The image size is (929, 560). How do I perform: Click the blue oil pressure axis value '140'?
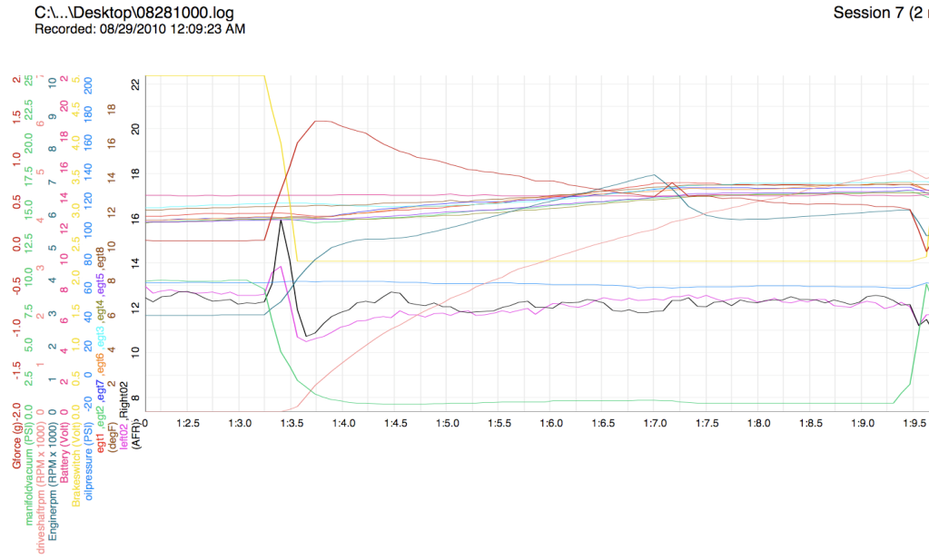[88, 172]
